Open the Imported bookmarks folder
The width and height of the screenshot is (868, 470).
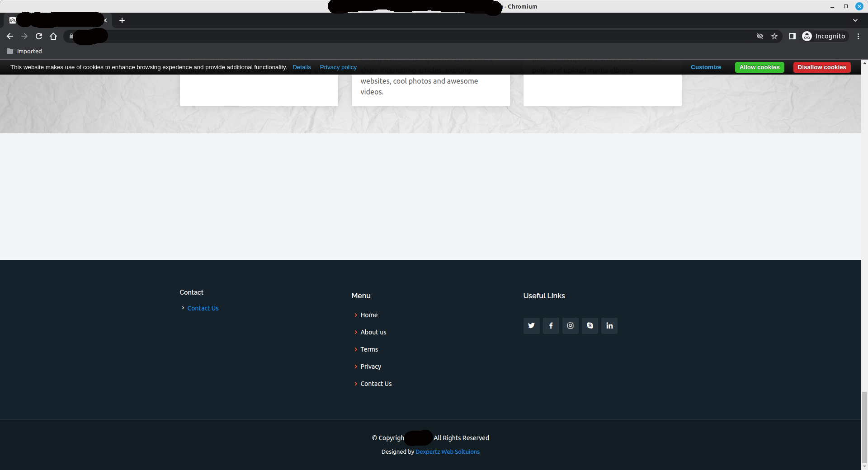coord(24,52)
